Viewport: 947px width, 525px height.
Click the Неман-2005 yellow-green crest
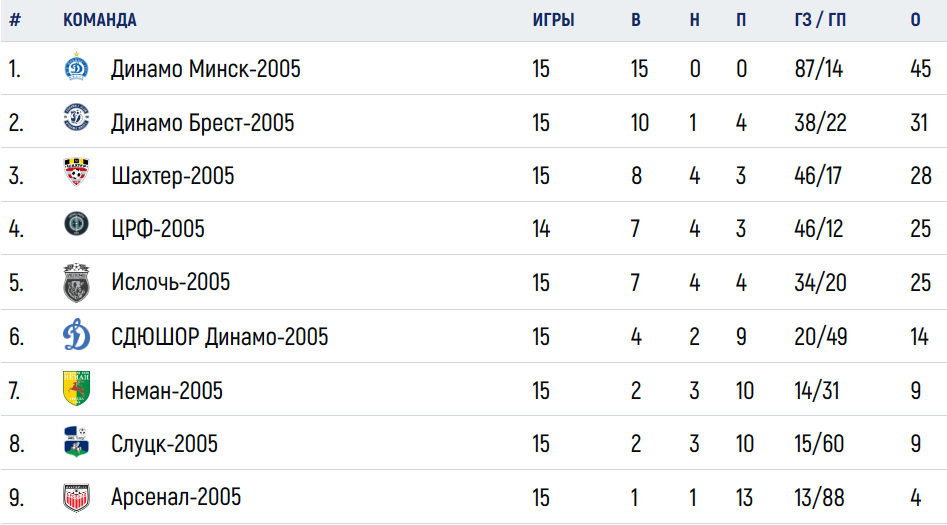[77, 388]
